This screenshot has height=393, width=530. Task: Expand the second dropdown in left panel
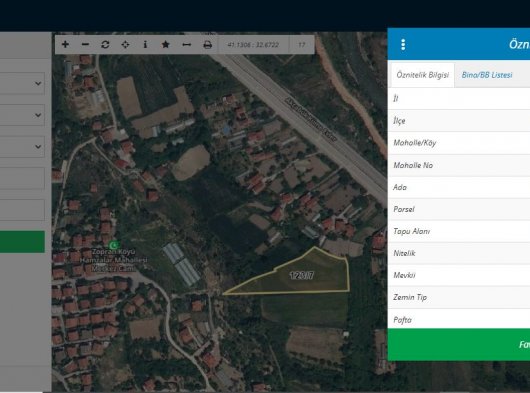point(22,115)
